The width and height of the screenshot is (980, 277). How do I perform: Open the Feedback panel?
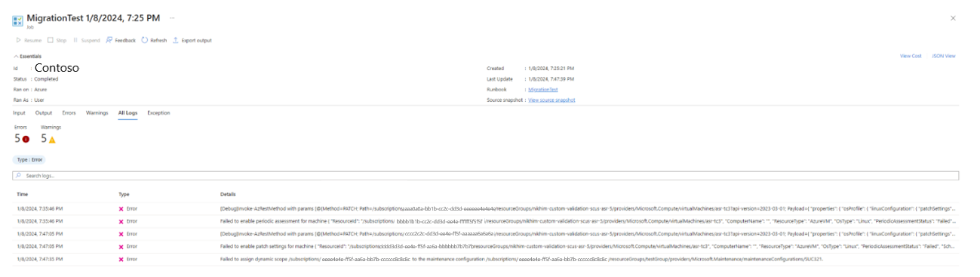pyautogui.click(x=121, y=40)
